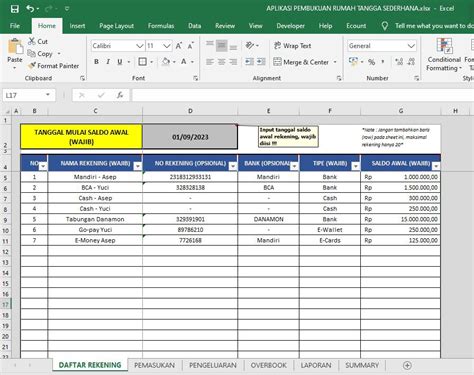
Task: Open the Calibri font name dropdown
Action: [x=140, y=46]
